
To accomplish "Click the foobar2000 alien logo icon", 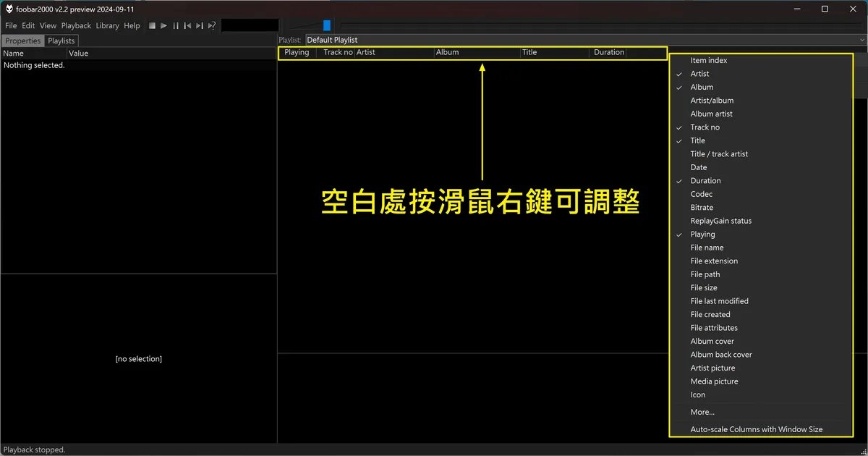I will [x=9, y=9].
